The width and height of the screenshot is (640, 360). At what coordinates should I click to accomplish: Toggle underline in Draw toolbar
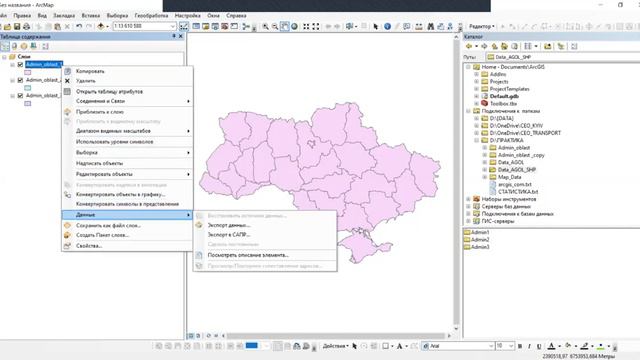(x=539, y=346)
